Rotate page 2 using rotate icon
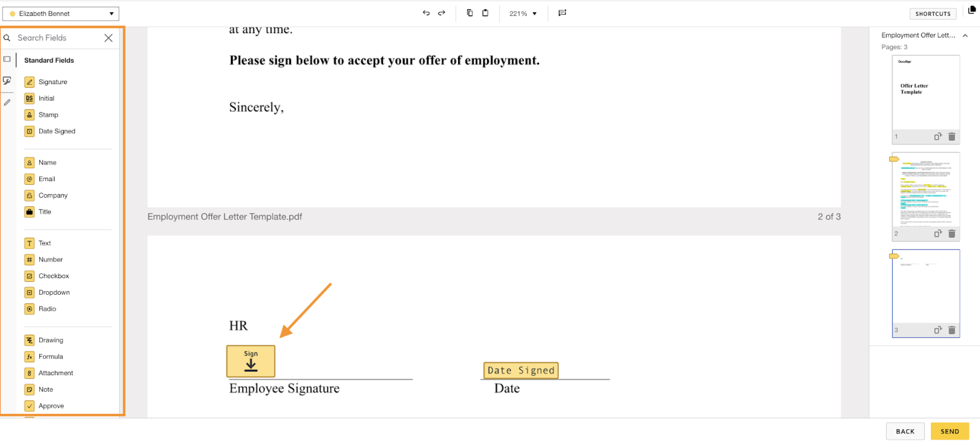 [x=938, y=234]
